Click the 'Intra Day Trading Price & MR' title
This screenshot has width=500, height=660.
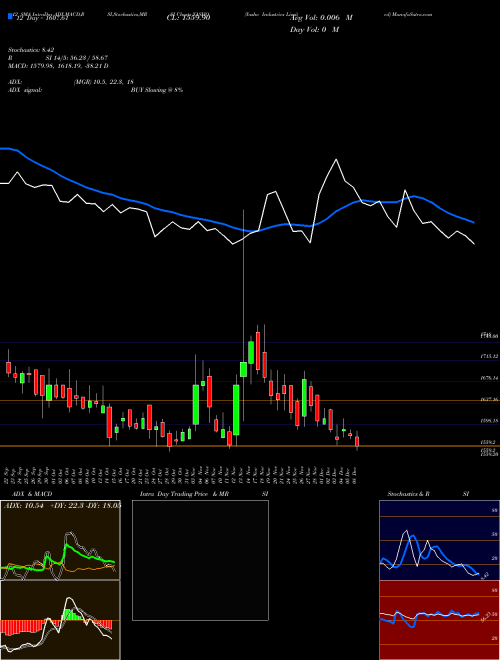point(184,494)
